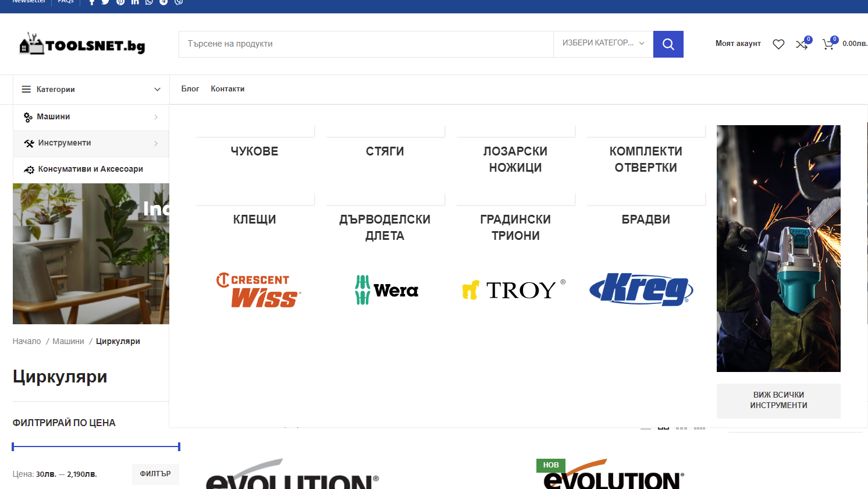Open Моят акаунт link
The image size is (868, 489).
[738, 44]
